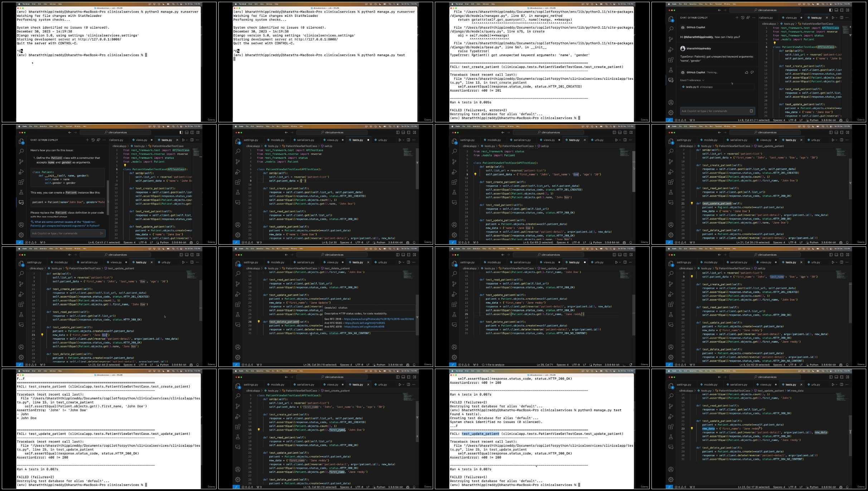Click thumbs down in Copilot Thinking frame
The height and width of the screenshot is (491, 868).
coord(752,72)
